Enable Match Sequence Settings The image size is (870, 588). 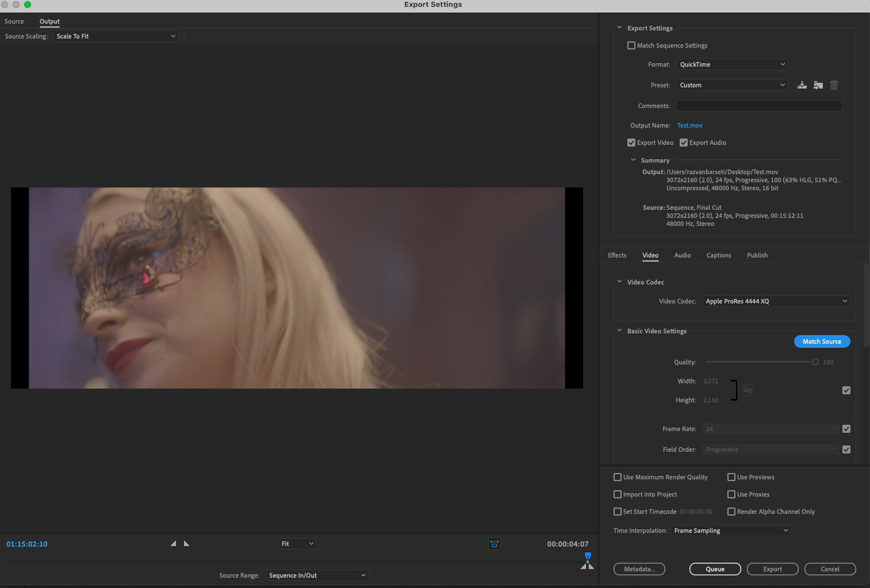631,45
